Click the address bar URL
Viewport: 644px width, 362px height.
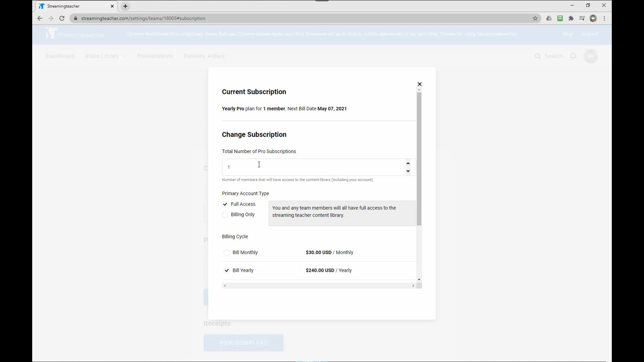(x=143, y=18)
